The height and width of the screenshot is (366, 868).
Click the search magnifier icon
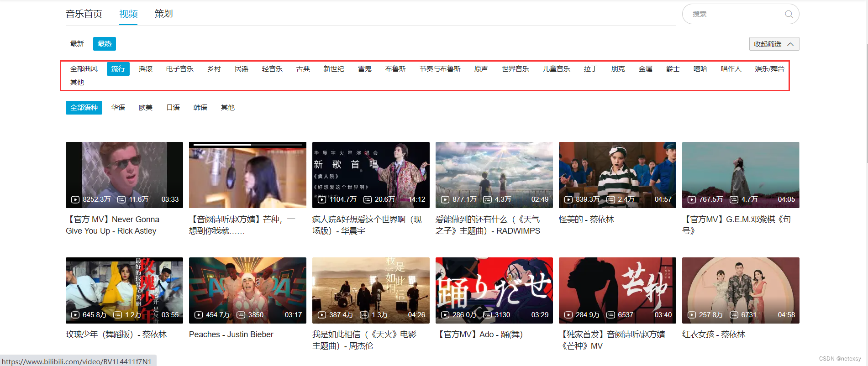coord(789,14)
